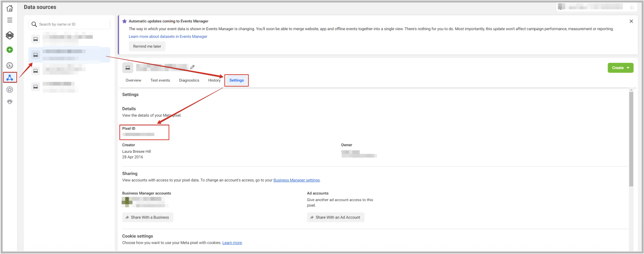Click the Remind me later button
This screenshot has width=644, height=254.
pos(147,46)
